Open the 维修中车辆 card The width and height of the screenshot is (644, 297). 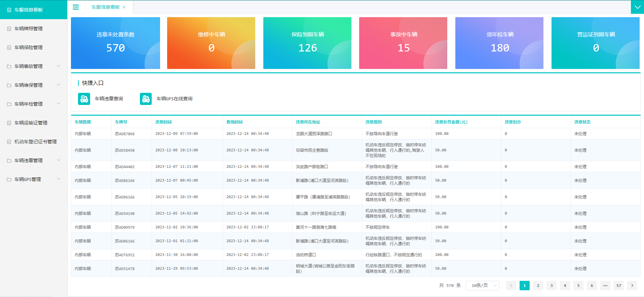pos(211,43)
